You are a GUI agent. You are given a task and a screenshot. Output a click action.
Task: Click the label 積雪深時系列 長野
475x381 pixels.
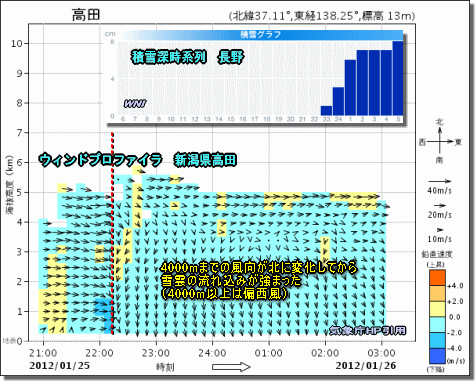click(187, 57)
